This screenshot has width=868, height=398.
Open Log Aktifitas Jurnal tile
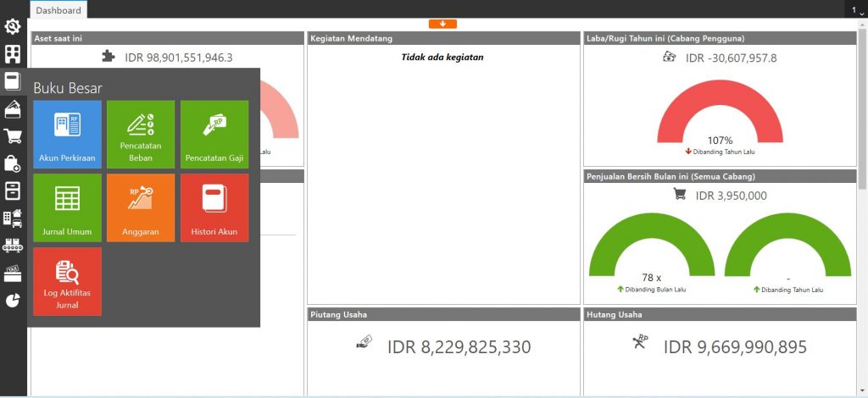(x=67, y=281)
